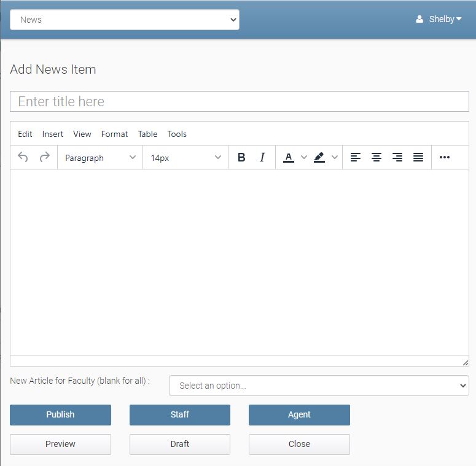Align text left

(355, 158)
